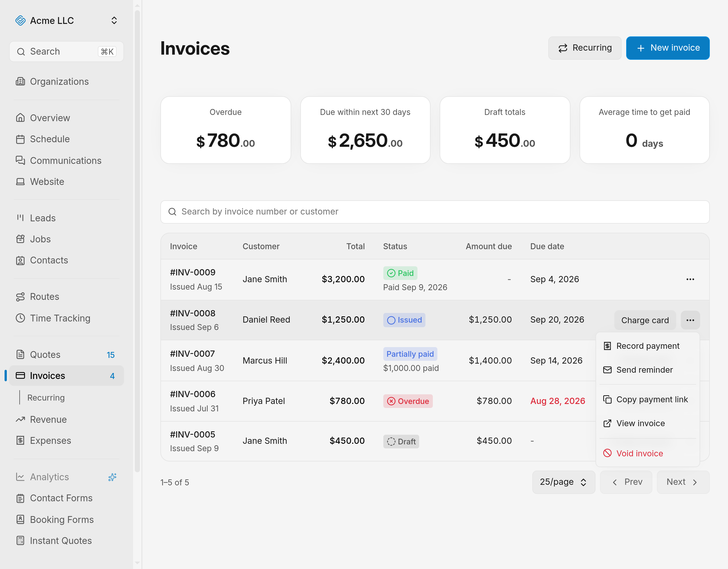Viewport: 728px width, 569px height.
Task: Click the Communications chat bubbles icon
Action: pyautogui.click(x=20, y=160)
